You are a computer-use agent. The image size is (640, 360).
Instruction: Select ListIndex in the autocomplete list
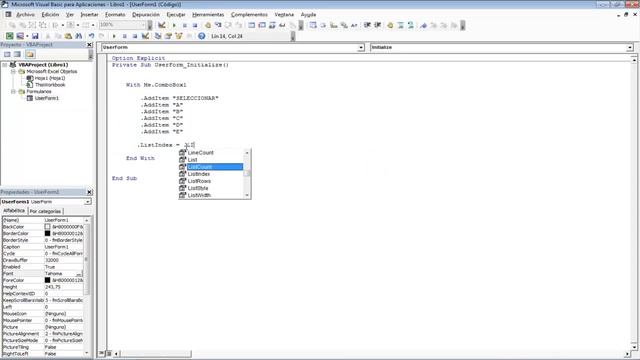pyautogui.click(x=199, y=174)
